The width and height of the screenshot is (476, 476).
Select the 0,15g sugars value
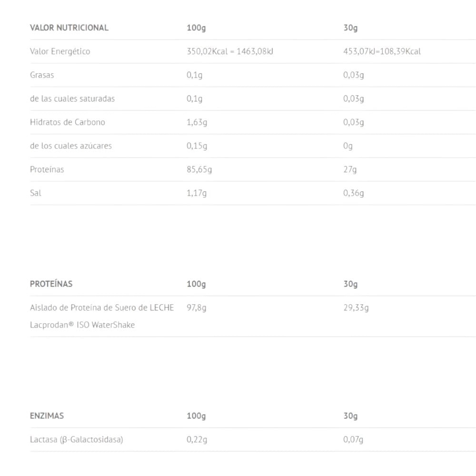coord(197,146)
